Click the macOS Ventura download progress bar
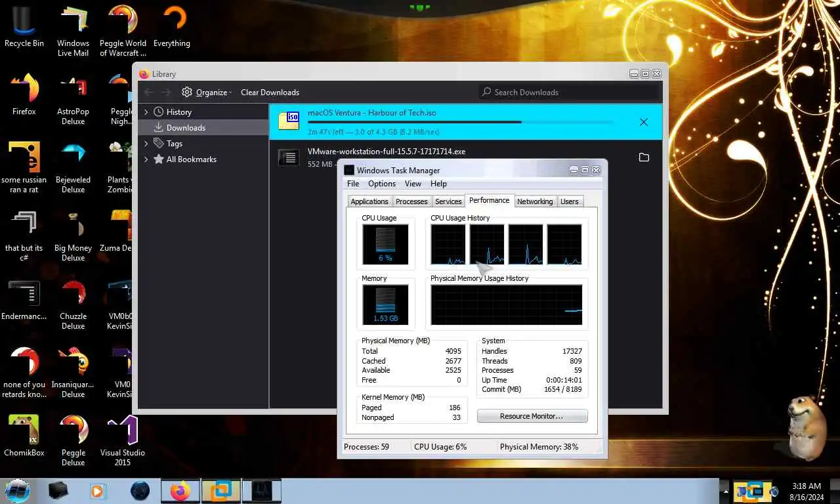Image resolution: width=840 pixels, height=504 pixels. (x=459, y=122)
